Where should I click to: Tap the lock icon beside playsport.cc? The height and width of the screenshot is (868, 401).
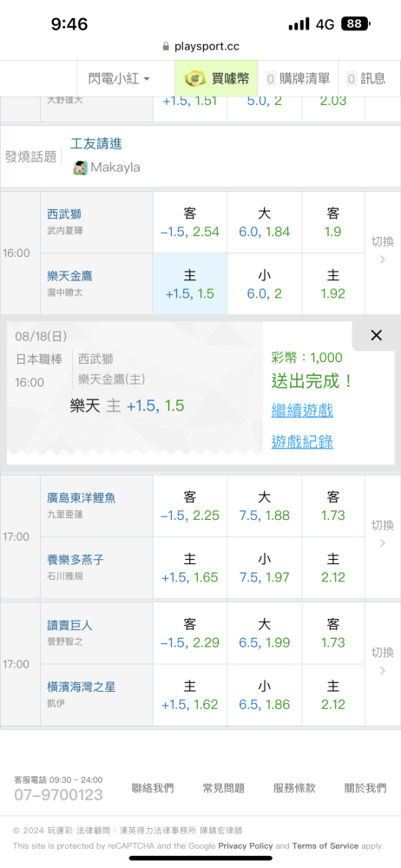coord(166,47)
